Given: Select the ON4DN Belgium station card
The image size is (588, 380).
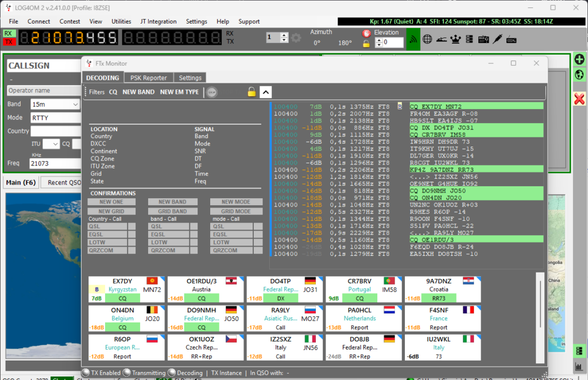Looking at the screenshot, I should click(x=126, y=318).
